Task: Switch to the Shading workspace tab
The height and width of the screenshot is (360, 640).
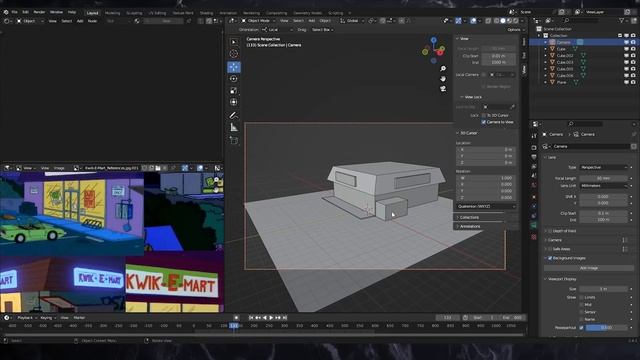Action: [x=206, y=13]
